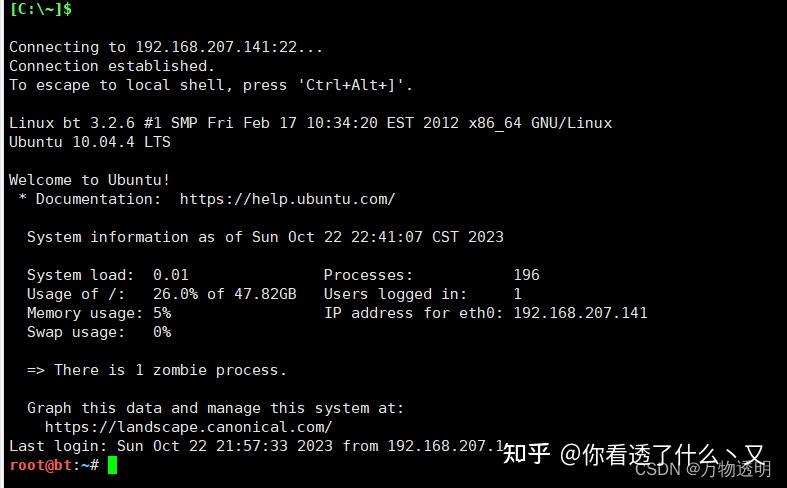Open the help.ubuntu.com documentation link
Image resolution: width=787 pixels, height=488 pixels.
287,199
